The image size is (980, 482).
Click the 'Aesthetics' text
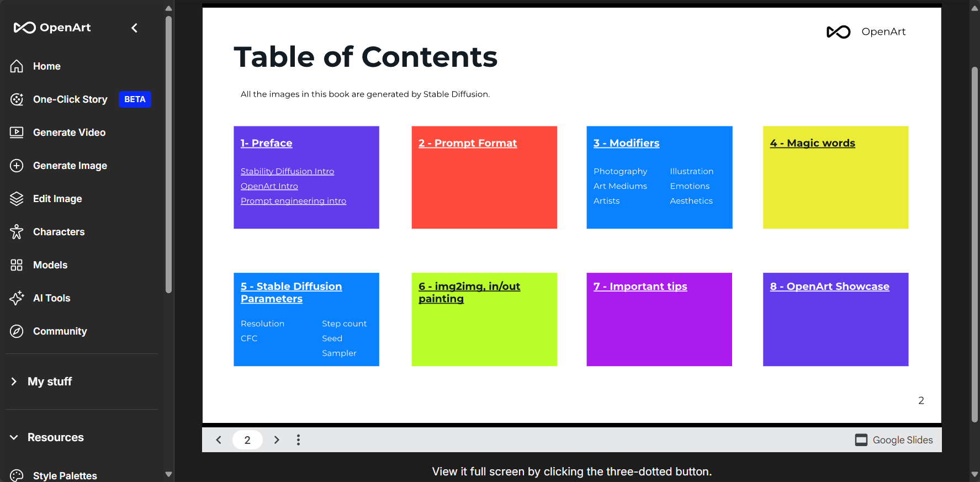[691, 201]
